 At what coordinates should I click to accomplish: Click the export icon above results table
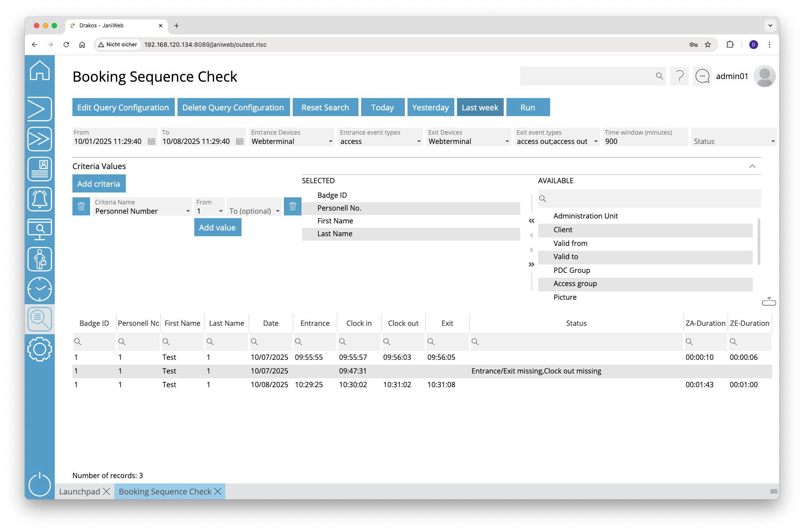point(769,302)
